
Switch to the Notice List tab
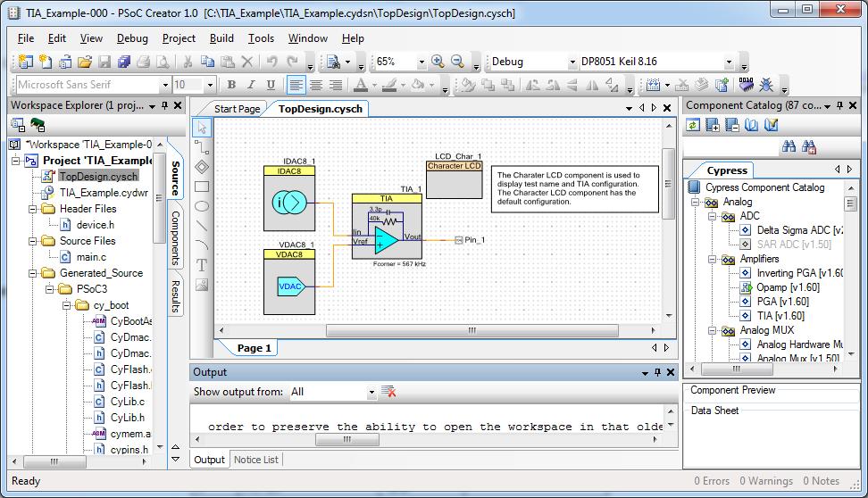255,460
